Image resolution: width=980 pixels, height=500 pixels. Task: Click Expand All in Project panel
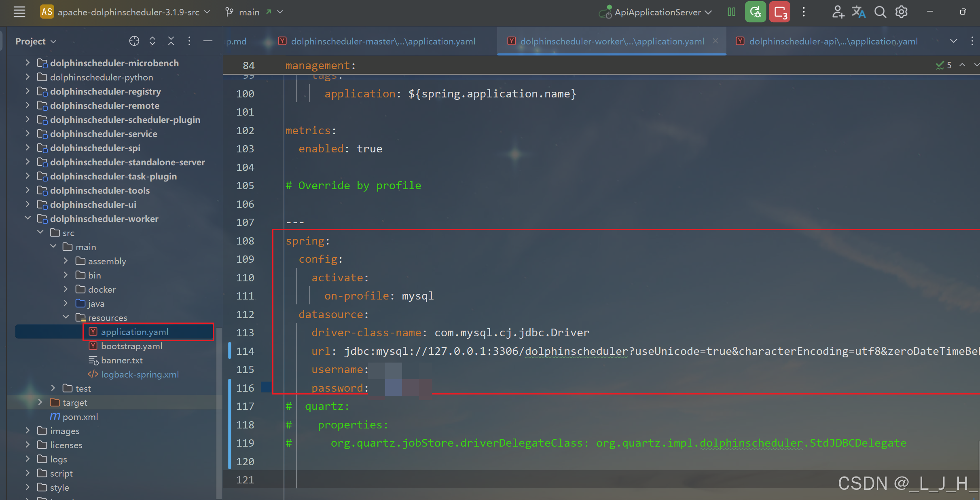coord(152,41)
